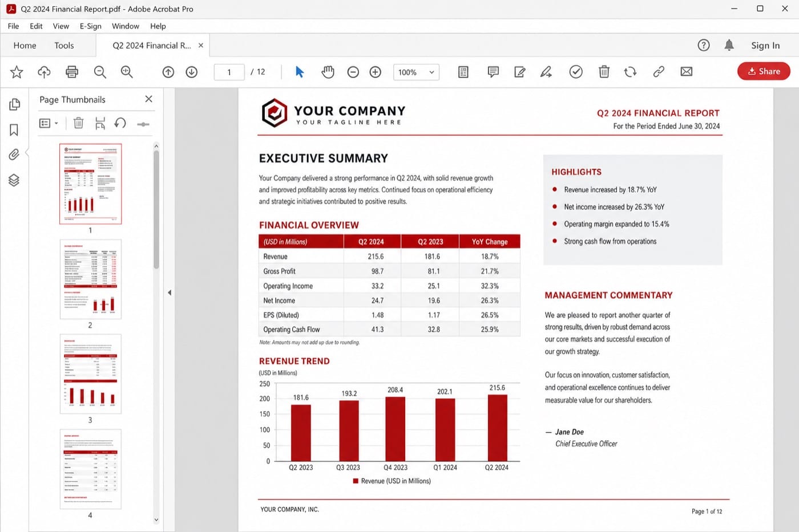Delete pages icon in thumbnails panel

pos(79,123)
